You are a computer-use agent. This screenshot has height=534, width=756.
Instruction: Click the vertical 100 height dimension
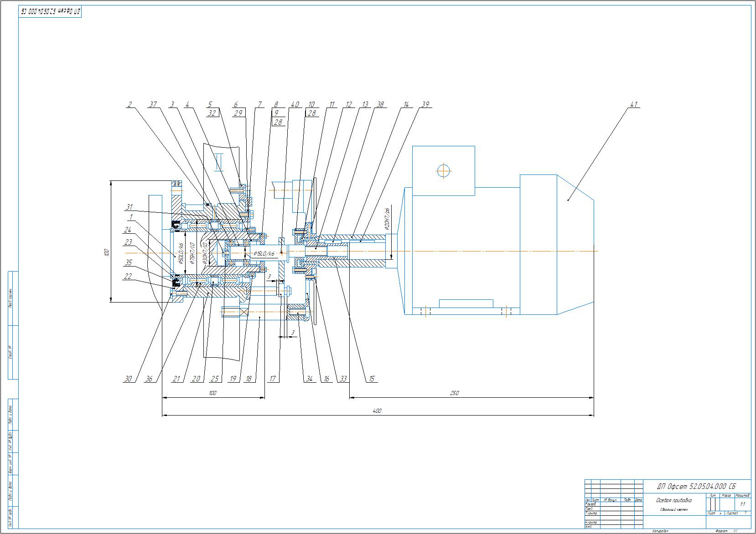pos(106,252)
